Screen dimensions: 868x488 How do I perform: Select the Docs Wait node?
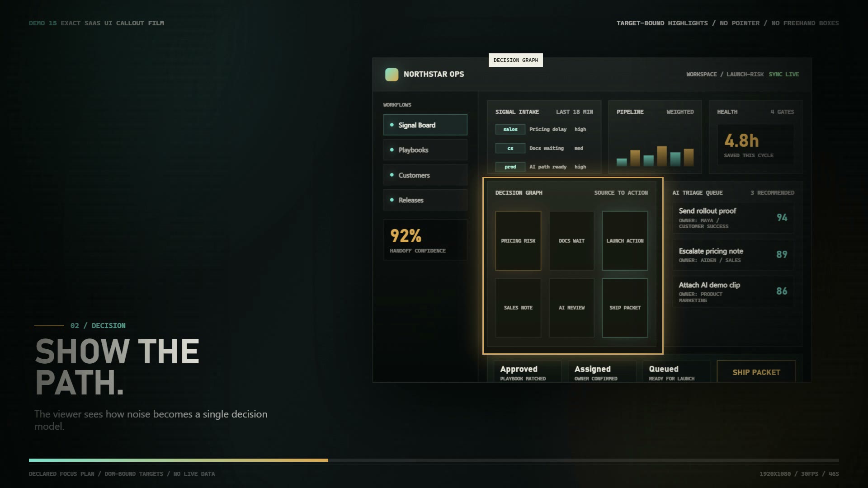[571, 241]
